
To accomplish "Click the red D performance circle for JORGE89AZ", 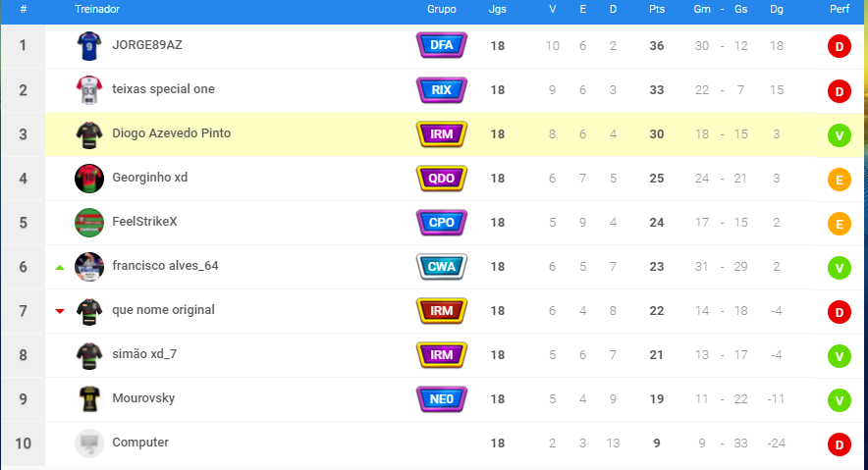I will click(840, 46).
